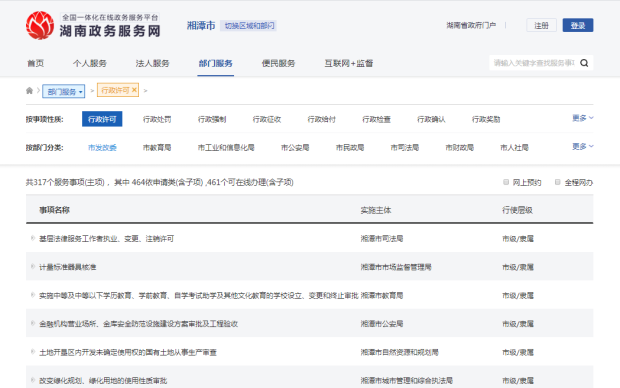Select the 行政确认 filter

coord(431,119)
